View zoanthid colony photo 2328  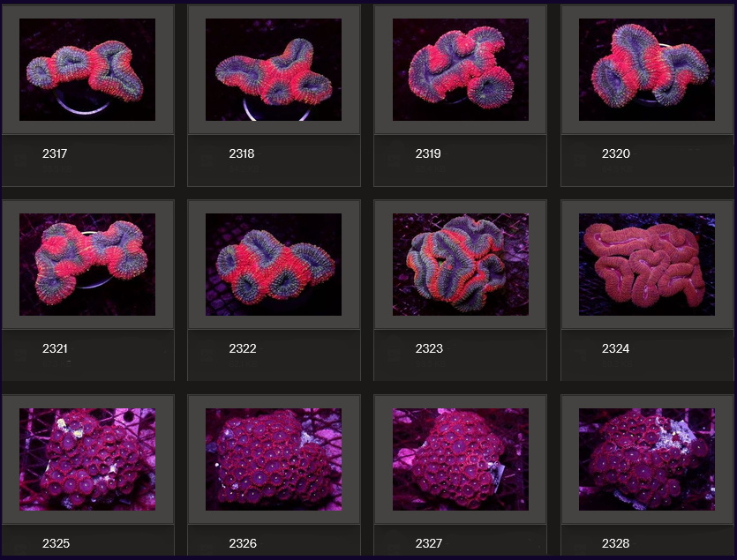[x=647, y=459]
